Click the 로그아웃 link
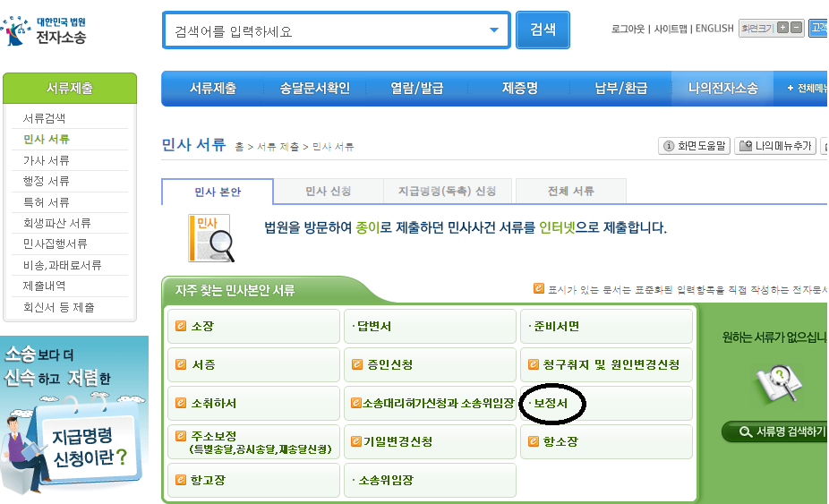 click(x=628, y=29)
